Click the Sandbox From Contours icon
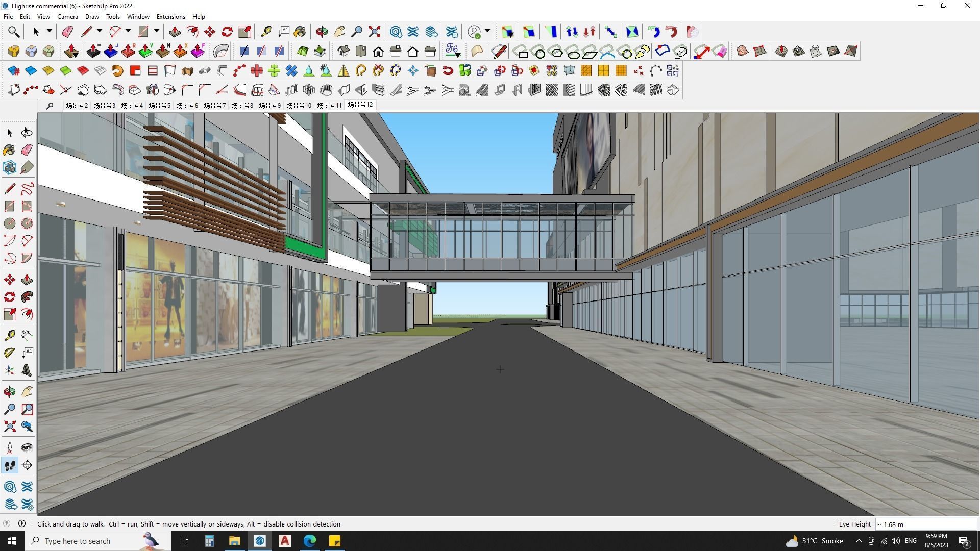Screen dimensions: 980x551 pyautogui.click(x=743, y=51)
